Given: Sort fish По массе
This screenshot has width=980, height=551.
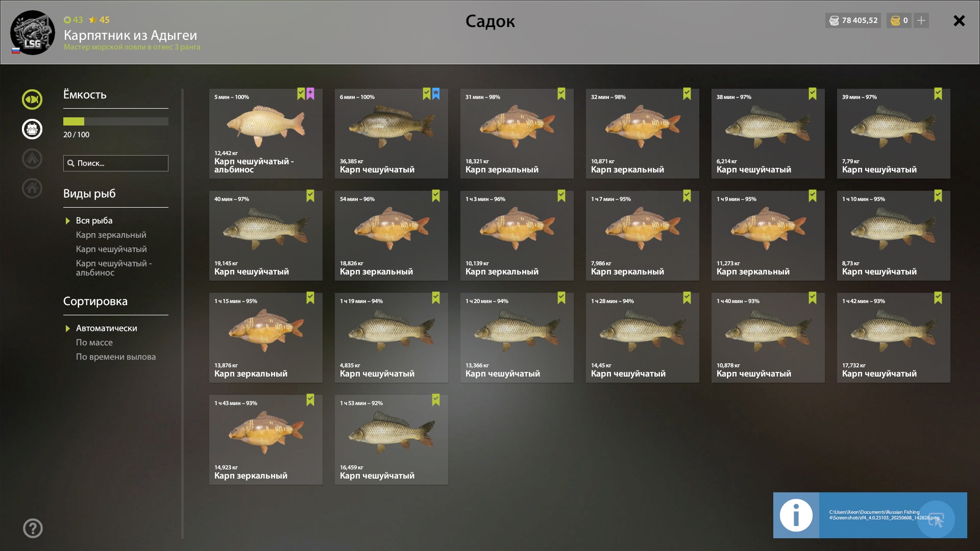Looking at the screenshot, I should click(94, 342).
